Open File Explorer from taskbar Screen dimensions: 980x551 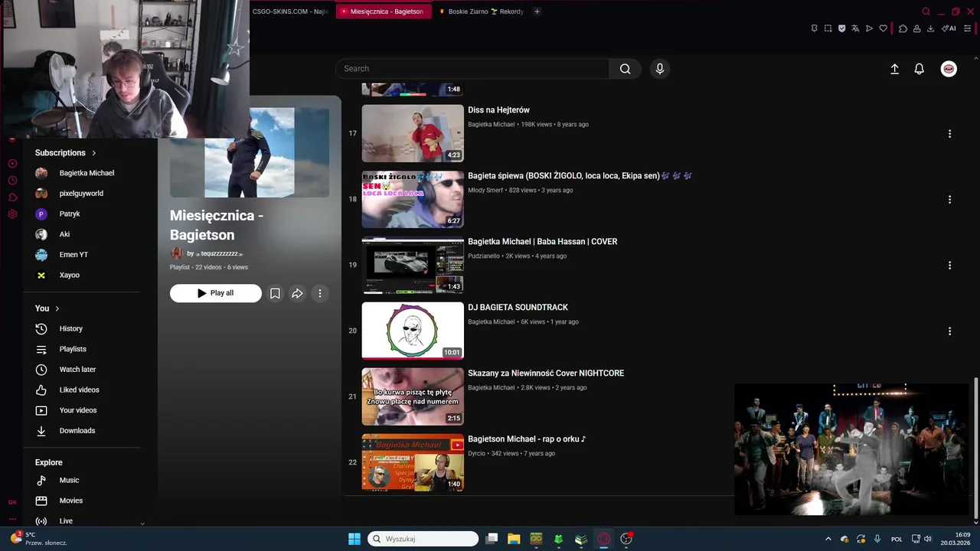(514, 539)
